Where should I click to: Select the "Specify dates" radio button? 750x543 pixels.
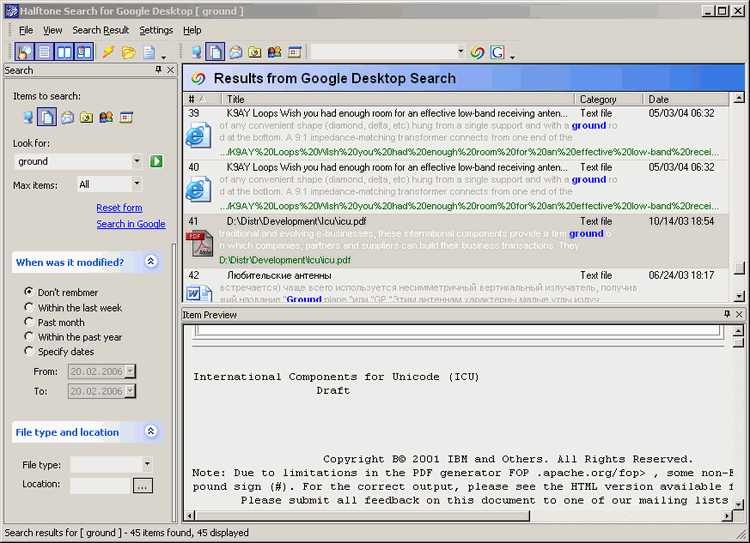(29, 351)
